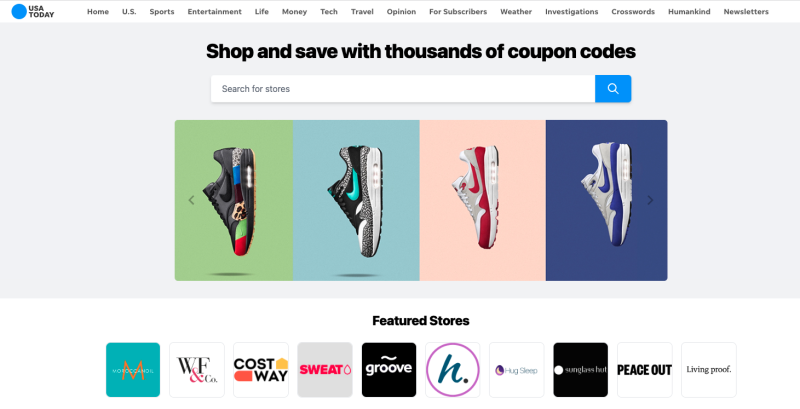The image size is (800, 409).
Task: Select the Sunglass Hut store logo
Action: pos(581,370)
